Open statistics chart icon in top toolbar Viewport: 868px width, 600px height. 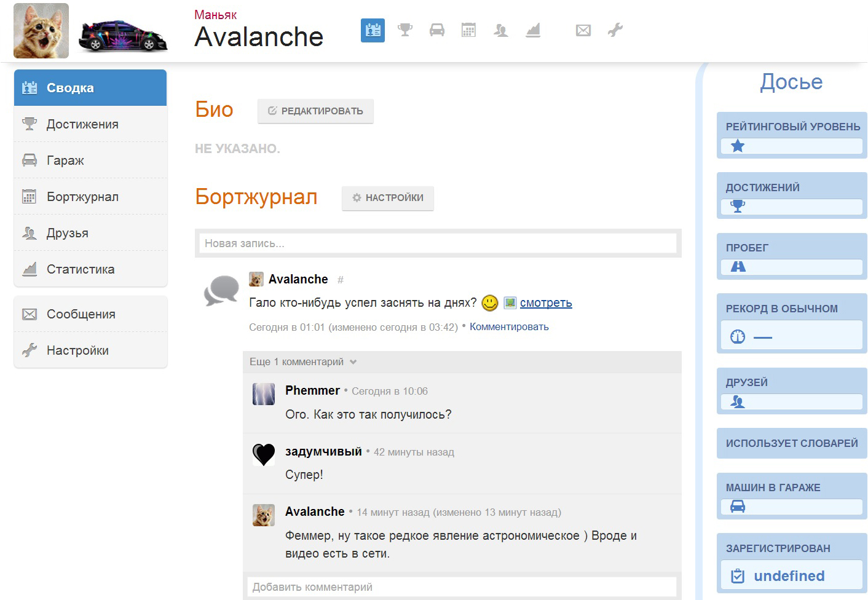point(533,30)
